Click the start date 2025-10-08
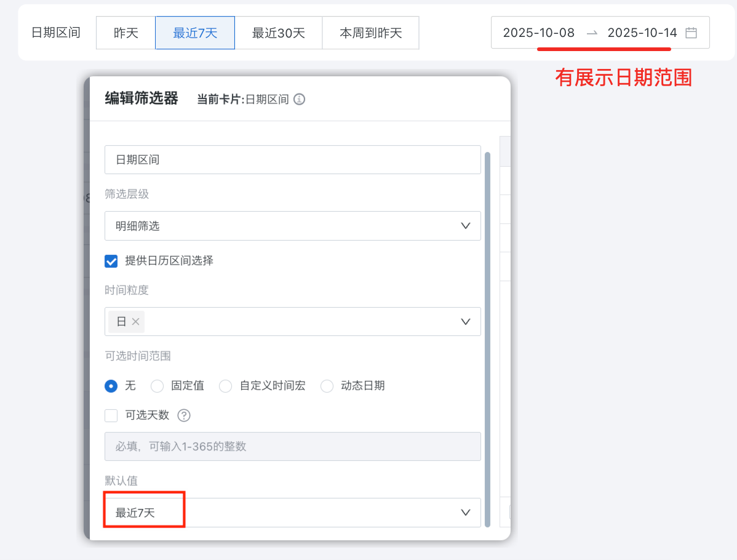The image size is (737, 560). pyautogui.click(x=539, y=33)
